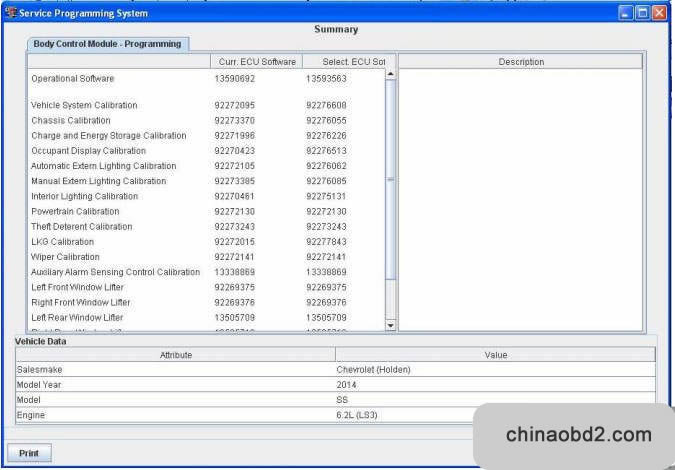Select the LKG Calibration row
The image size is (675, 470).
207,241
